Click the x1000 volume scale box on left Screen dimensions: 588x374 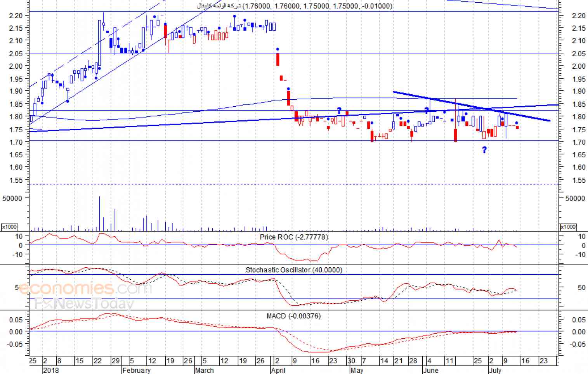(9, 227)
